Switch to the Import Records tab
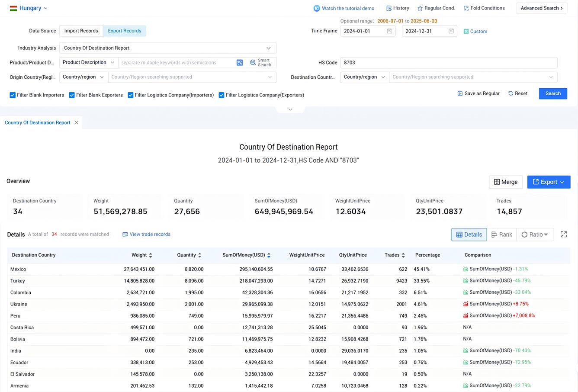 click(81, 31)
